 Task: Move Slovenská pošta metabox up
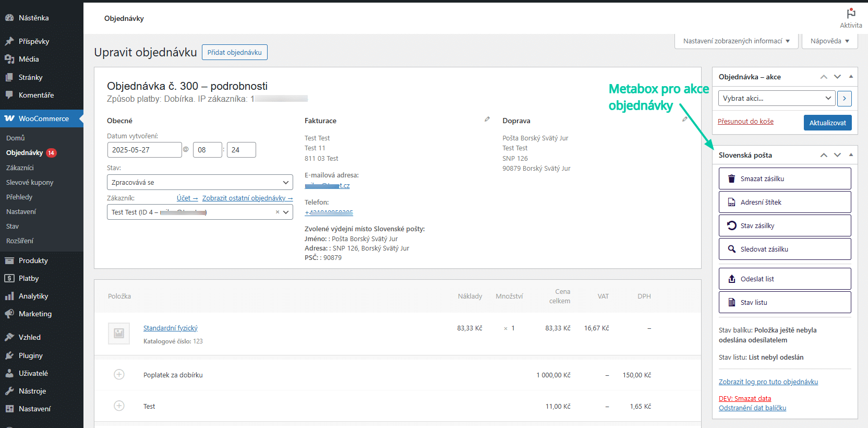824,155
